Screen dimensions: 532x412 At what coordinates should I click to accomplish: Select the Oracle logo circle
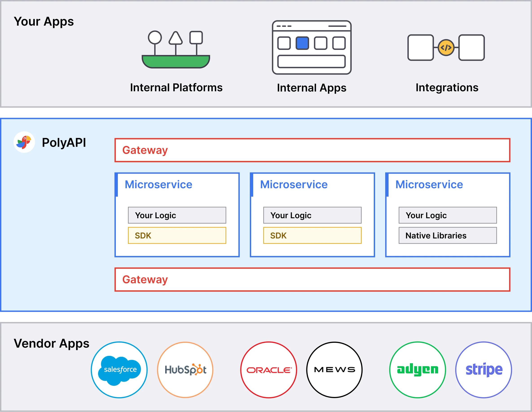click(269, 370)
